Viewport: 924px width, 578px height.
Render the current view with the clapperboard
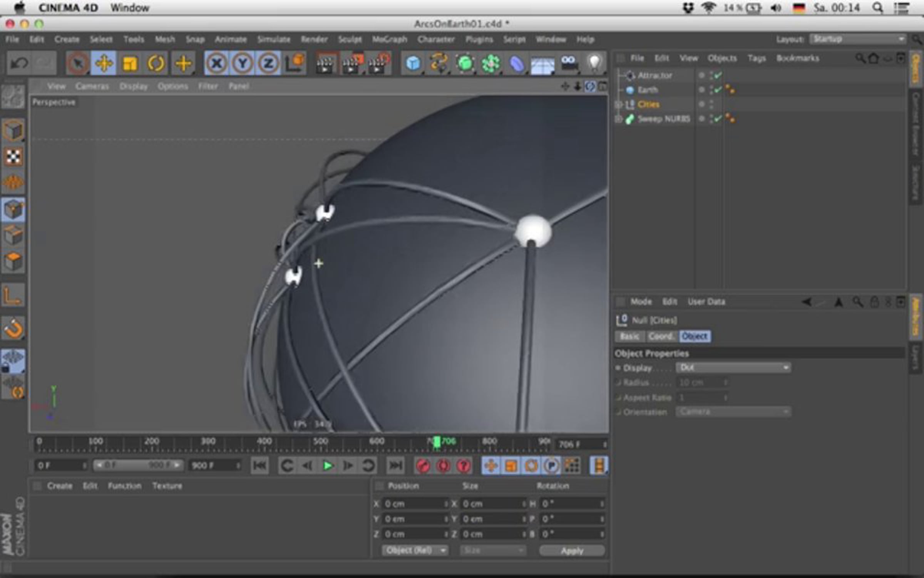(x=326, y=63)
